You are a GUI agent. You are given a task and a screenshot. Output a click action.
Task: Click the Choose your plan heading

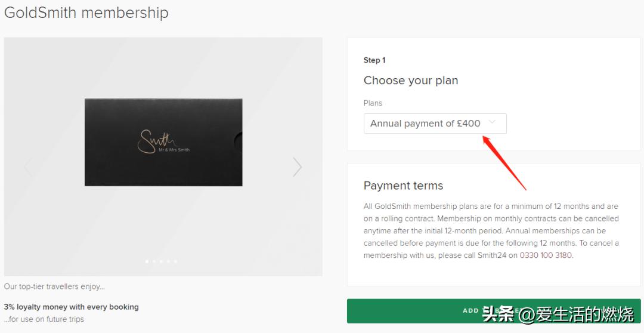pos(411,81)
